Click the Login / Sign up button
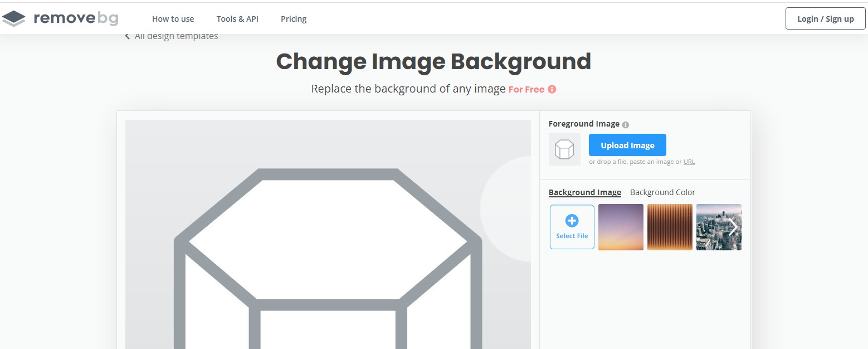 (825, 18)
